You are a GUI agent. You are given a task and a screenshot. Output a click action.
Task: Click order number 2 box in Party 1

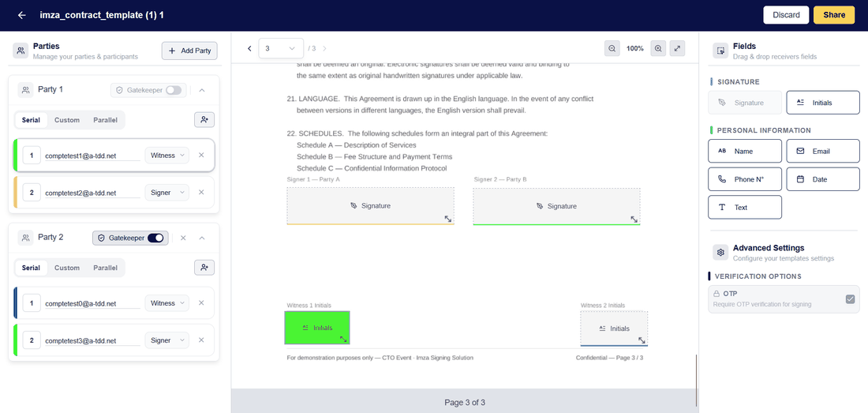point(32,192)
